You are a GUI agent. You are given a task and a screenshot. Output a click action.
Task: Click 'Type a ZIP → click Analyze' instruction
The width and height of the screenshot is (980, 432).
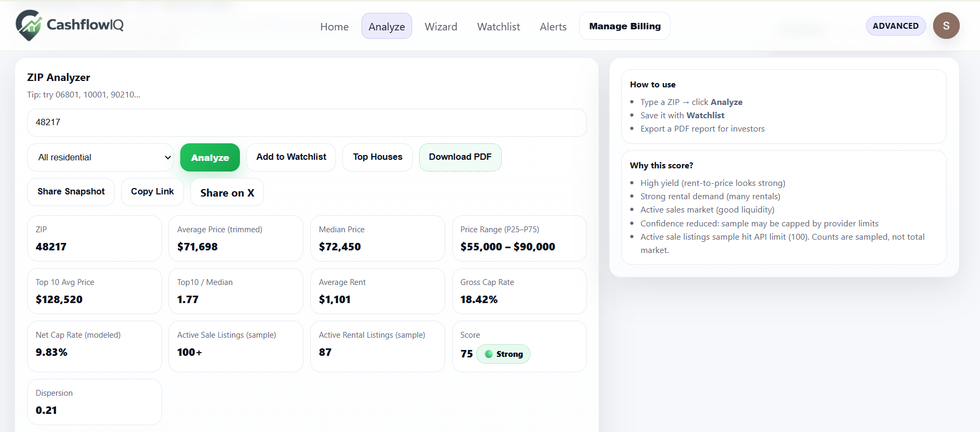point(692,102)
